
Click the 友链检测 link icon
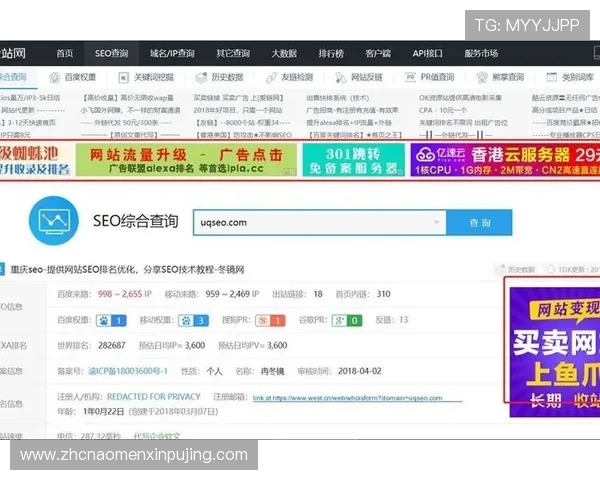[271, 78]
